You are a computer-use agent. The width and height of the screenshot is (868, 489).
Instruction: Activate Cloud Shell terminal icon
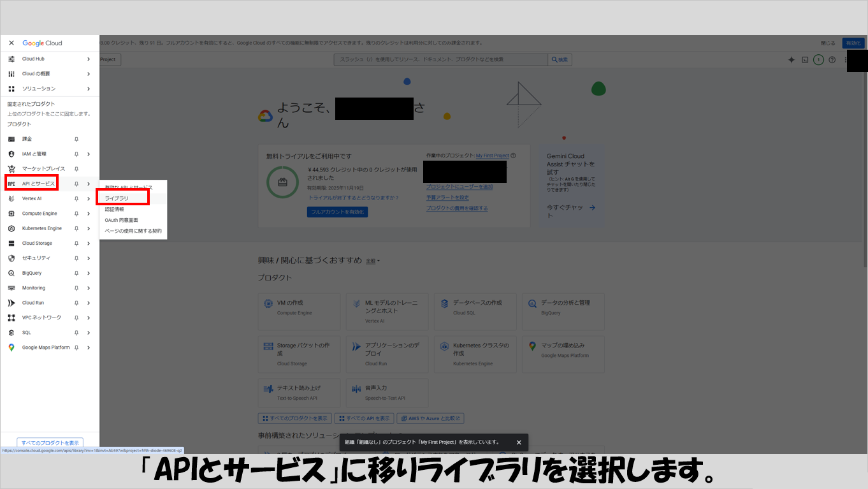click(x=805, y=59)
